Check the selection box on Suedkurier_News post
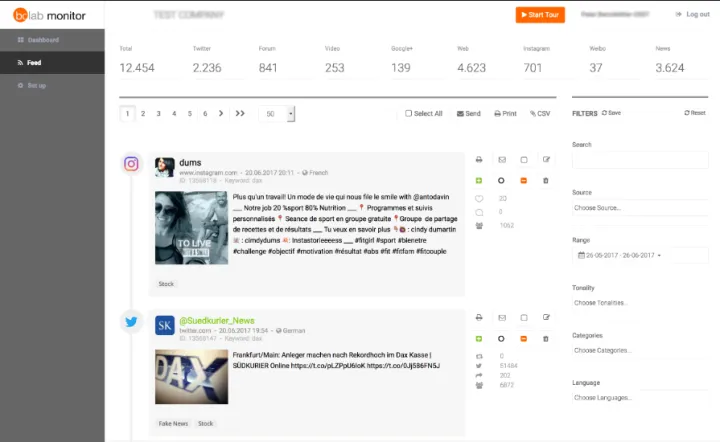 point(524,316)
